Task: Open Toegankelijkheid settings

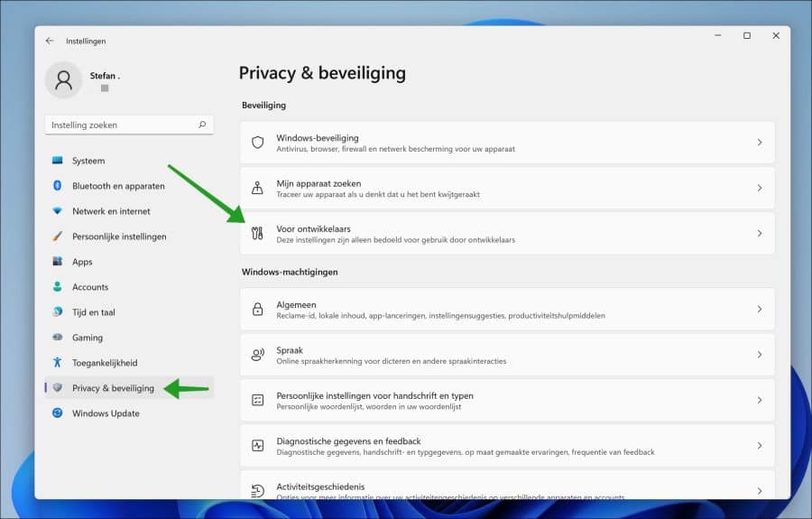Action: [x=129, y=363]
